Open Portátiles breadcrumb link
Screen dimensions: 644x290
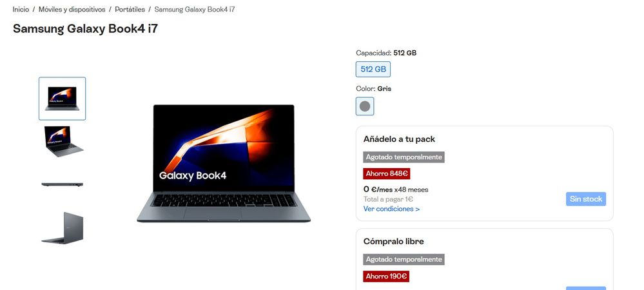coord(130,9)
